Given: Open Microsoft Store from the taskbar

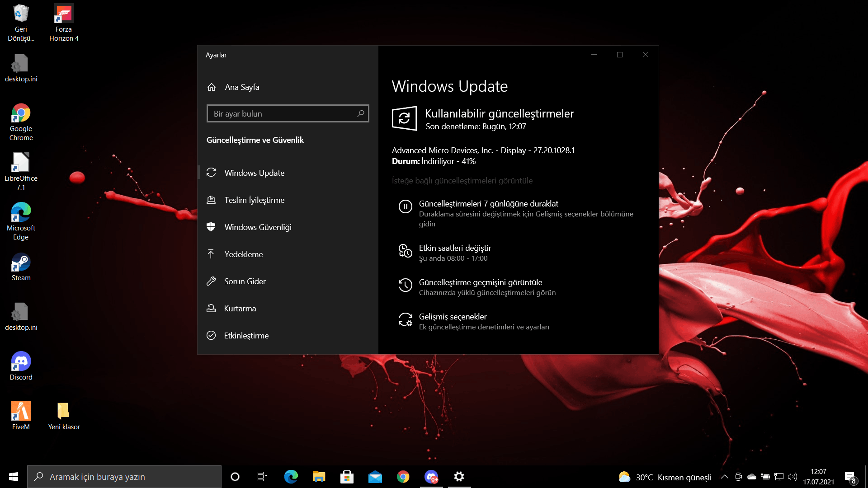Looking at the screenshot, I should pyautogui.click(x=347, y=477).
